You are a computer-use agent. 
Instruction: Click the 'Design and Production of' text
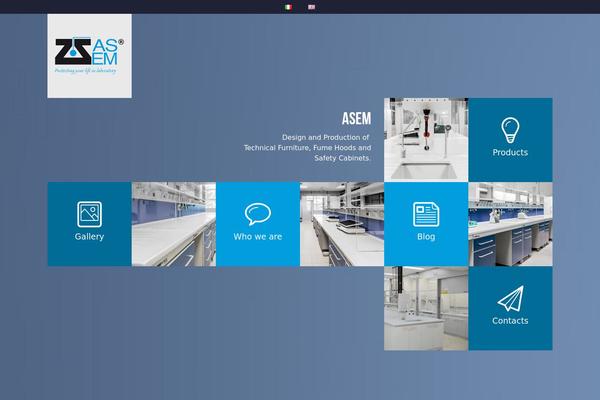(x=325, y=137)
